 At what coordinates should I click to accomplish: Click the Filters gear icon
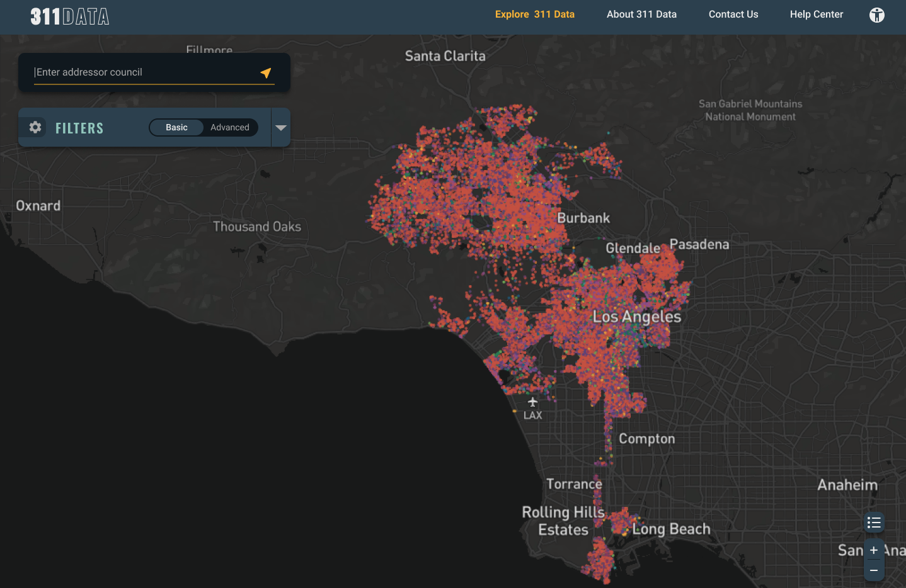tap(35, 127)
